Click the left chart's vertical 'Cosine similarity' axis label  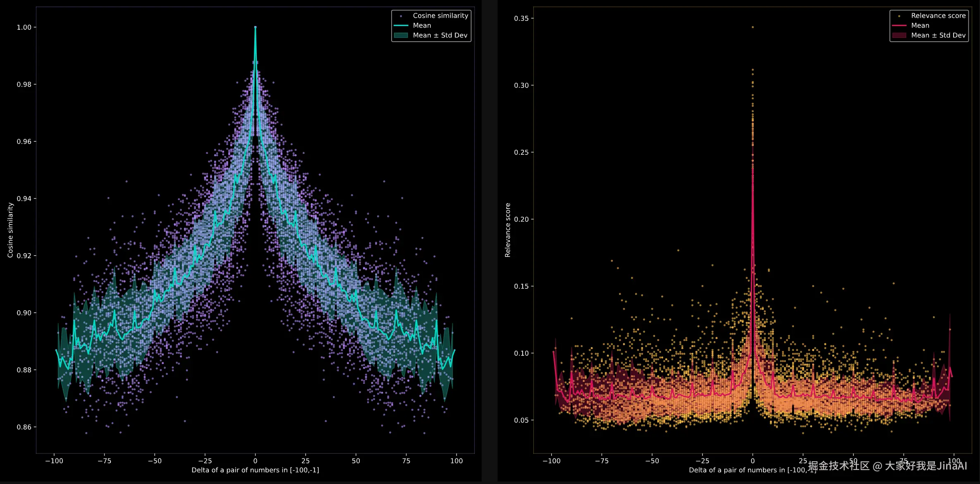10,230
